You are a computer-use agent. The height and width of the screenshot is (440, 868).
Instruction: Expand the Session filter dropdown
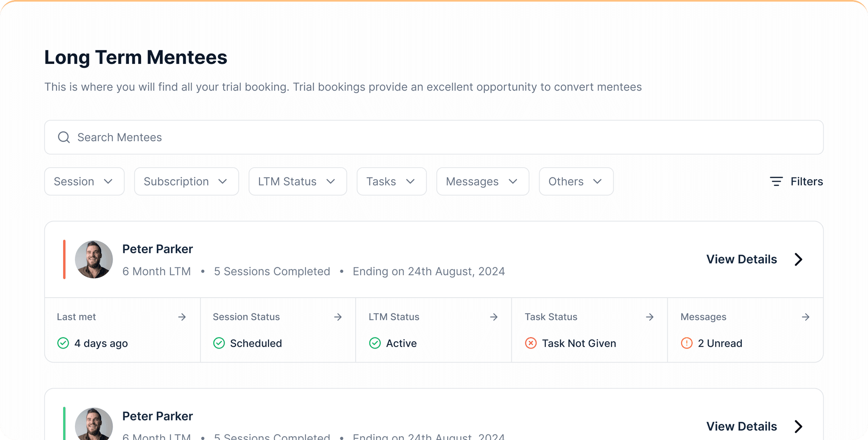[x=84, y=181]
